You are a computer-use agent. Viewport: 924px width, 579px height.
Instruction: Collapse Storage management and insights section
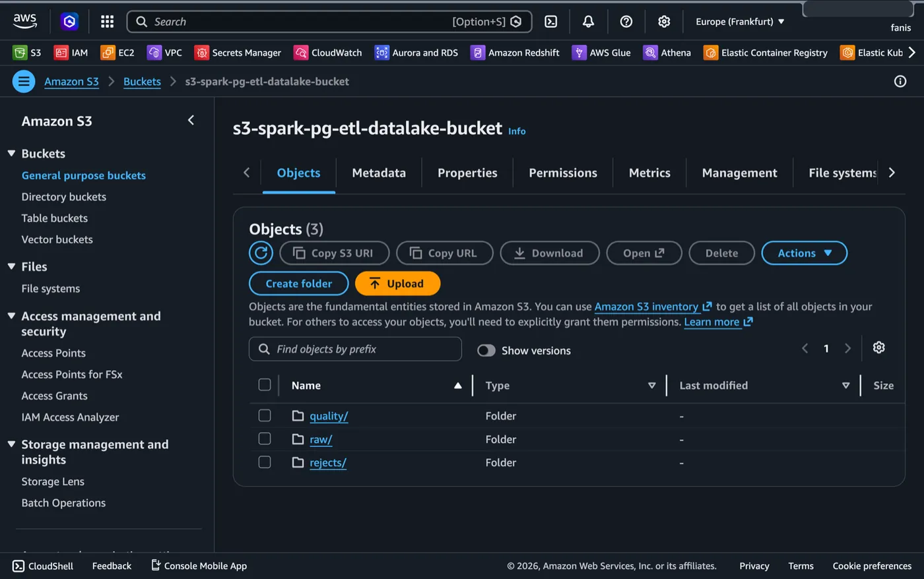11,444
